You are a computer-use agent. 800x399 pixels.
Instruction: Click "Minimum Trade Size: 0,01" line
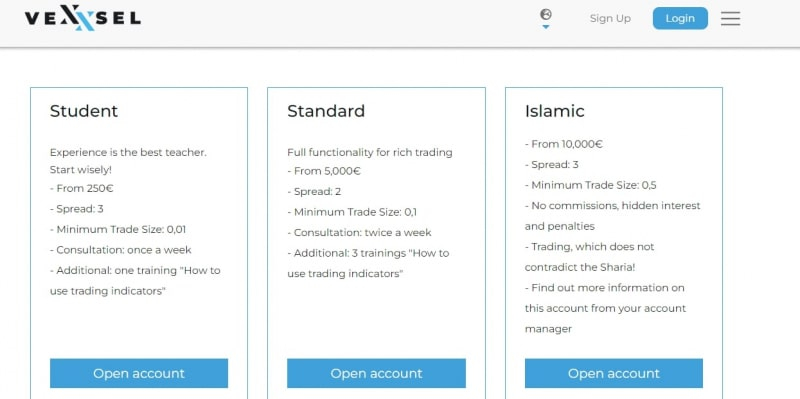point(118,230)
